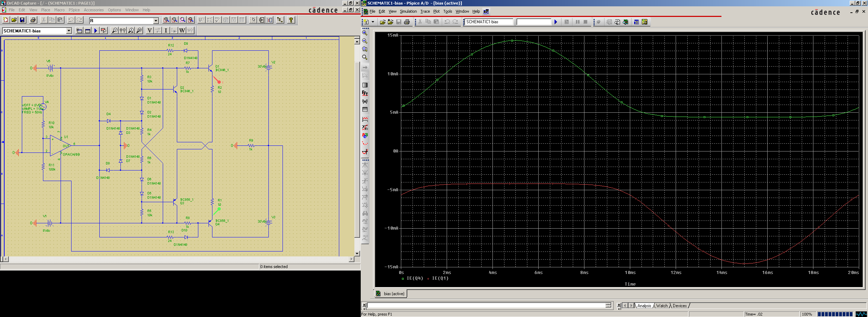The width and height of the screenshot is (868, 317).
Task: Switch to the Watch tab
Action: pyautogui.click(x=662, y=305)
